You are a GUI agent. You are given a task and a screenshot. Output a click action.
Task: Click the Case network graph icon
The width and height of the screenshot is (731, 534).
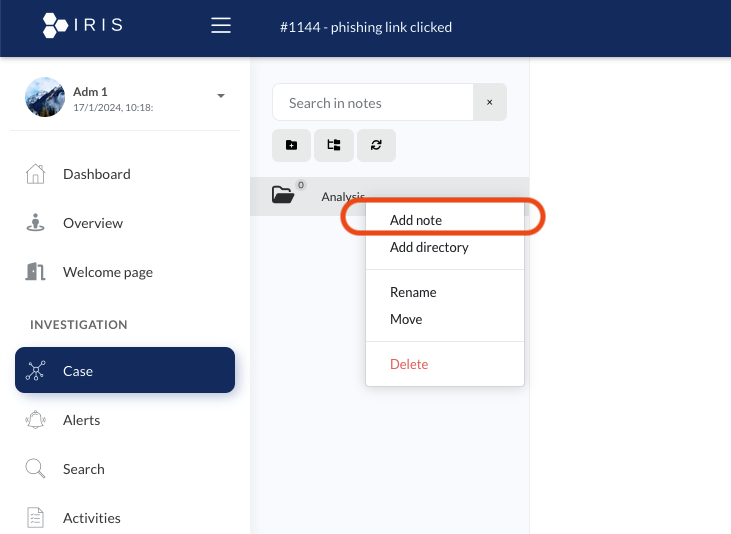[35, 370]
